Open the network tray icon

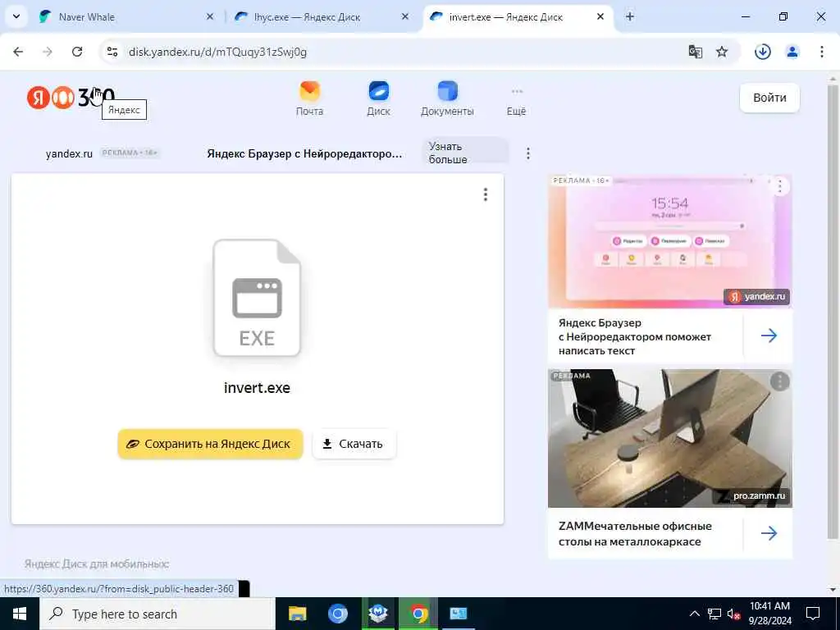[714, 614]
